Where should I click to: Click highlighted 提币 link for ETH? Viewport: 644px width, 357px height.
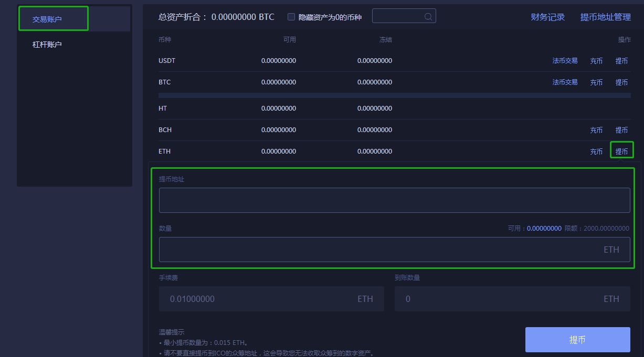tap(621, 151)
